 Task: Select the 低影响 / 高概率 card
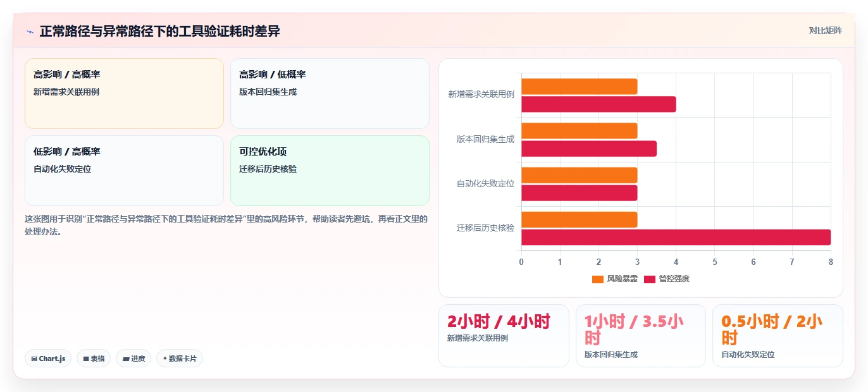tap(124, 171)
